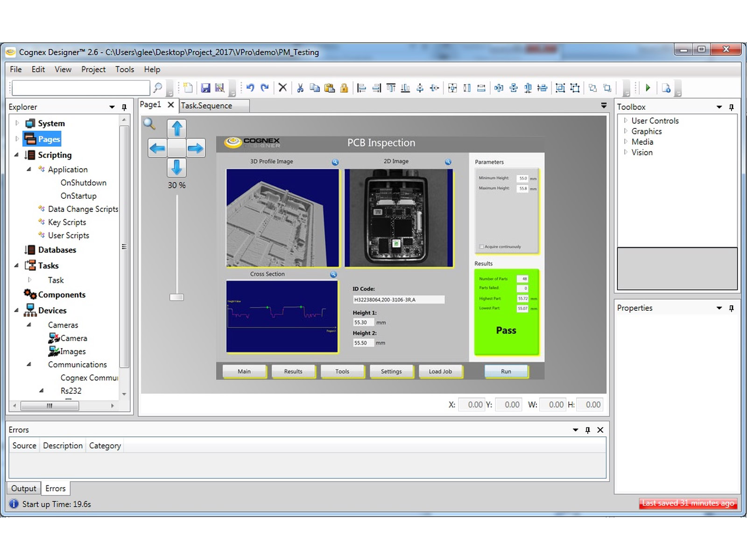Select the Cut icon
This screenshot has height=560, width=747.
pos(300,88)
